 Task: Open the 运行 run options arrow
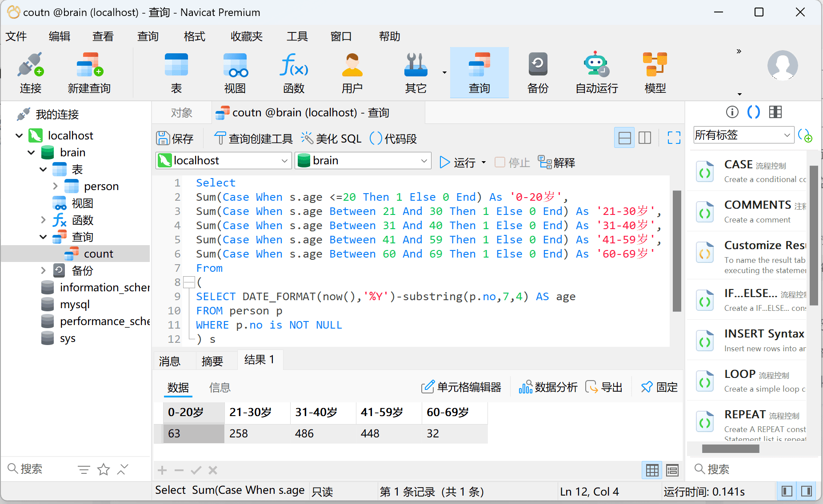pyautogui.click(x=484, y=163)
